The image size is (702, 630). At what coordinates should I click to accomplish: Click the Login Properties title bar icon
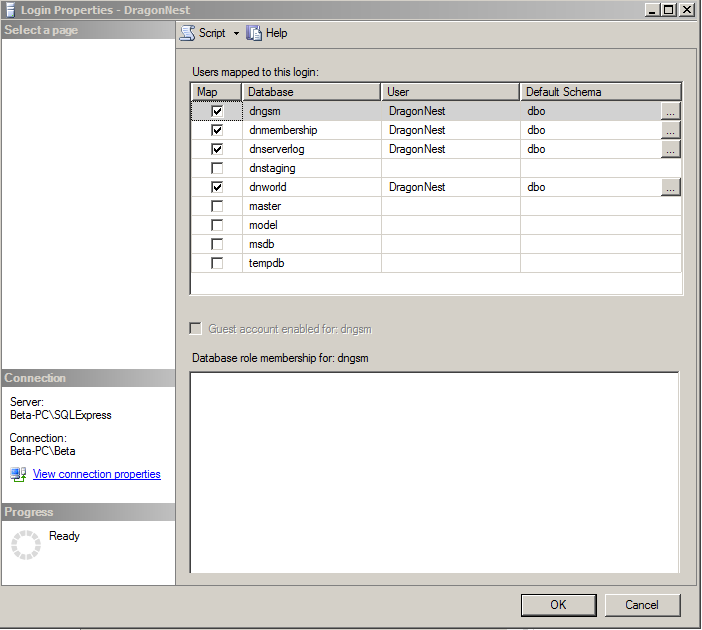[x=10, y=10]
